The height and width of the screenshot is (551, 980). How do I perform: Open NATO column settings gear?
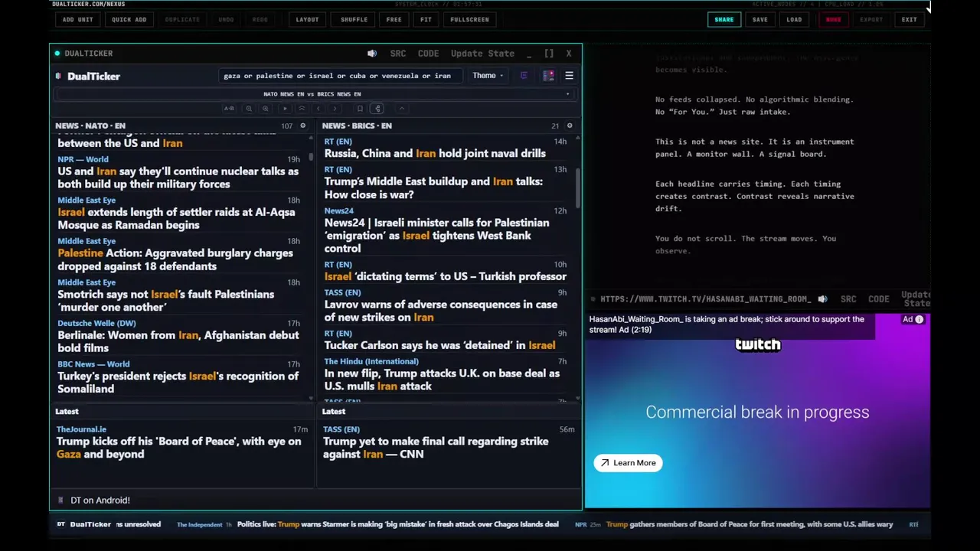tap(303, 126)
